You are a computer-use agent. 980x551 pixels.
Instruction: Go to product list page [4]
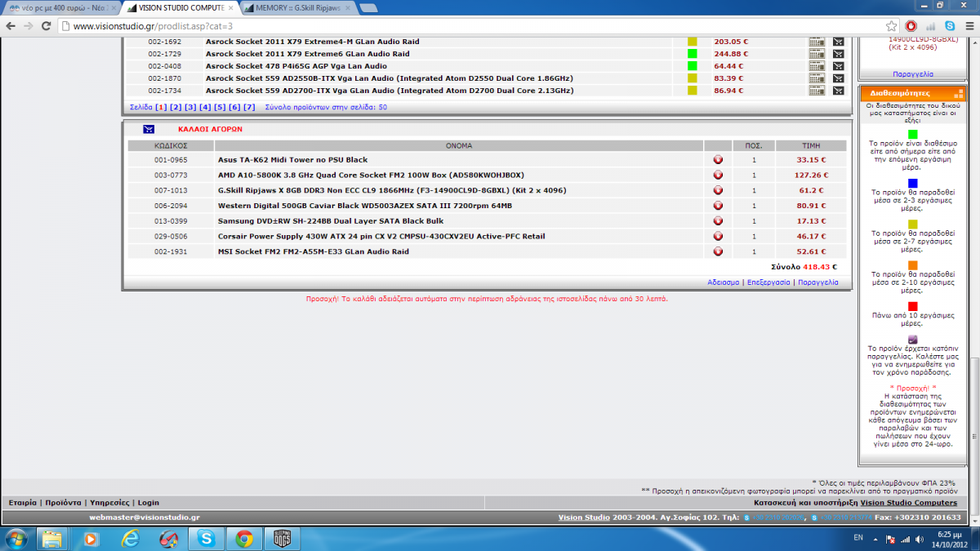point(205,107)
